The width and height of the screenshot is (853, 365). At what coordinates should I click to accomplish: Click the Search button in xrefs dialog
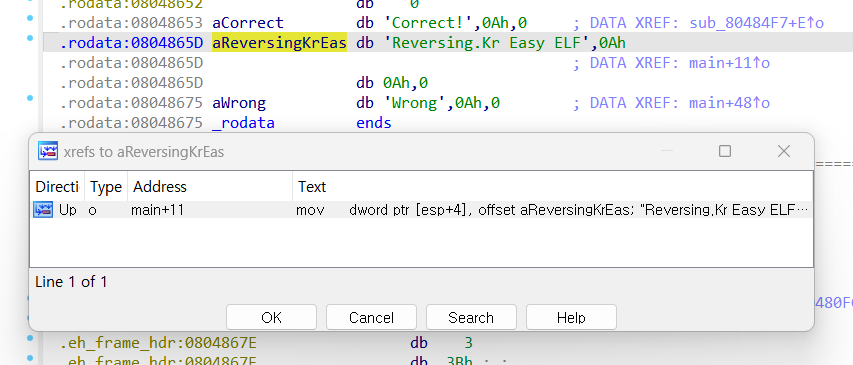[x=471, y=317]
